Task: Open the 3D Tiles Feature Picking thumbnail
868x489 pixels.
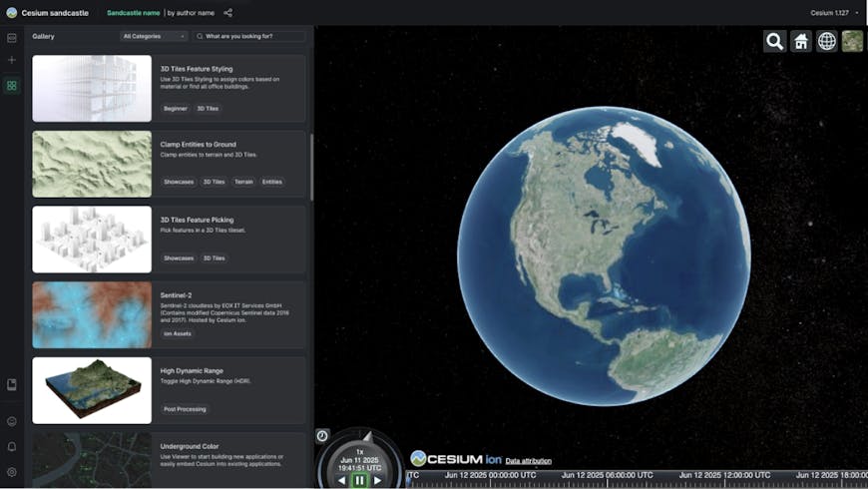Action: (x=92, y=240)
